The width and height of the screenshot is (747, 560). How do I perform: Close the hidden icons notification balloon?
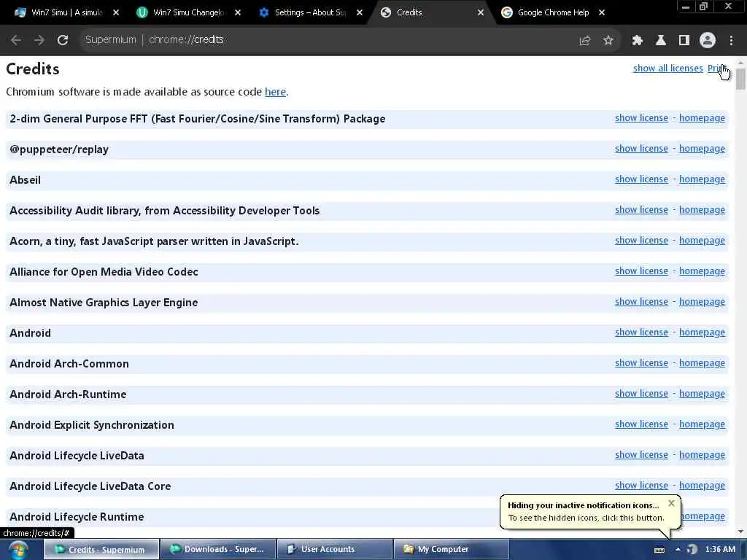tap(671, 503)
